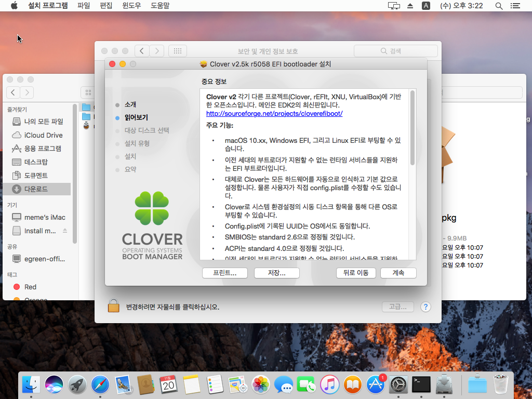The height and width of the screenshot is (399, 532).
Task: Click the 뒤로 이동 button
Action: tap(356, 273)
